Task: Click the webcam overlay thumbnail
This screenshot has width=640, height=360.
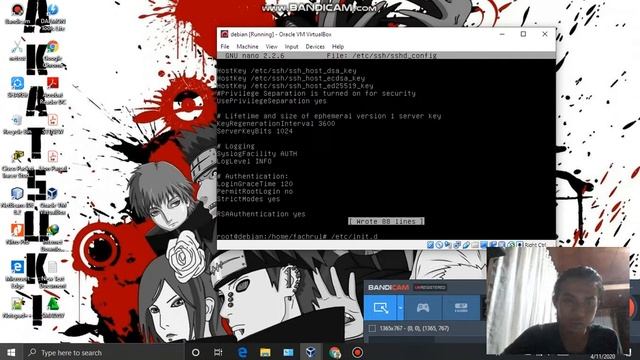Action: click(558, 300)
